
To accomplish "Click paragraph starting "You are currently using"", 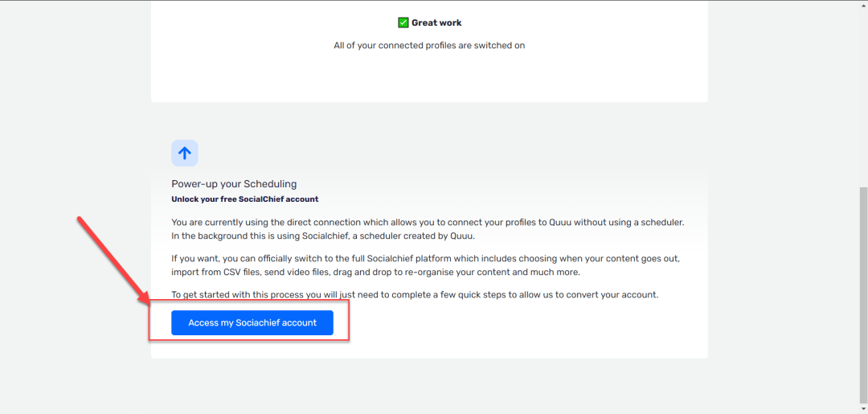I will tap(428, 228).
